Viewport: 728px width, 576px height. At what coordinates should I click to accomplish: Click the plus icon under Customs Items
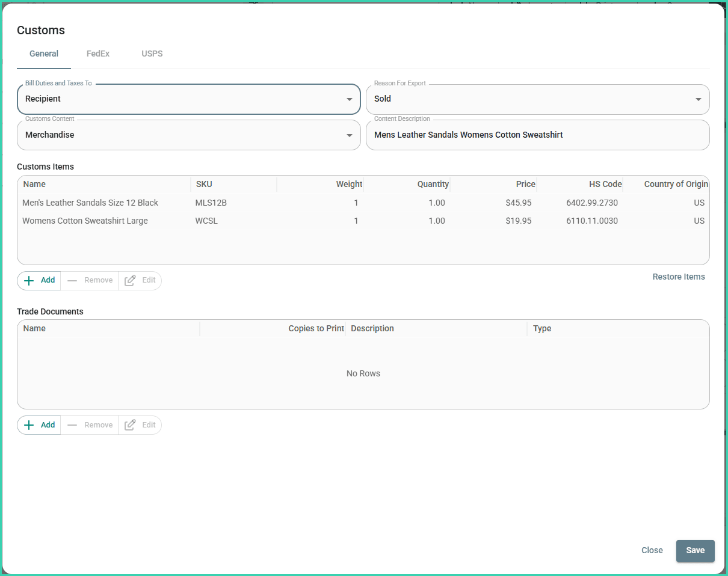click(29, 280)
